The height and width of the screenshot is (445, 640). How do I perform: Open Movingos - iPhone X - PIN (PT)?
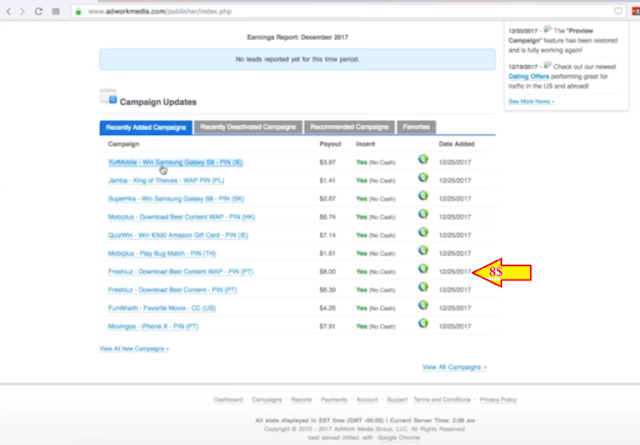click(153, 326)
